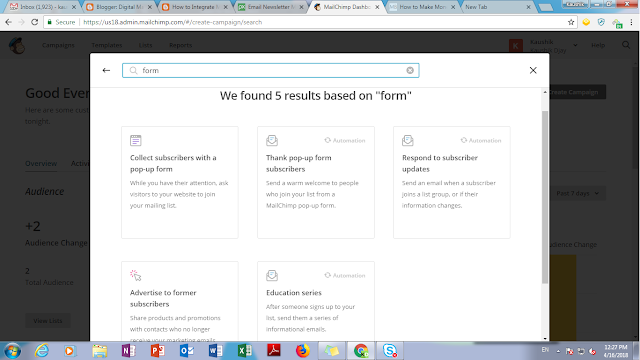The height and width of the screenshot is (360, 640).
Task: Open the Campaigns menu in MailChimp nav
Action: 58,45
